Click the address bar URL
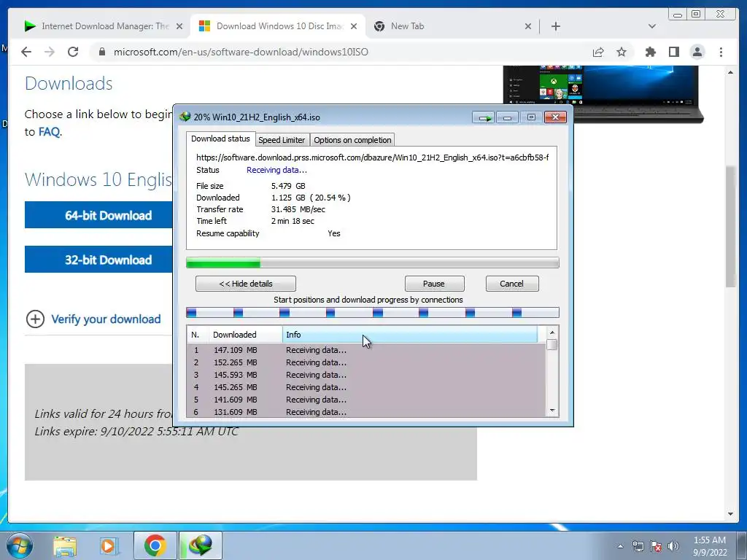 click(241, 52)
